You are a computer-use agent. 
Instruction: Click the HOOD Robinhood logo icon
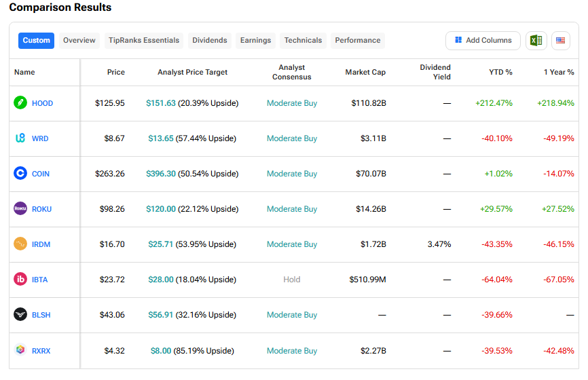20,103
